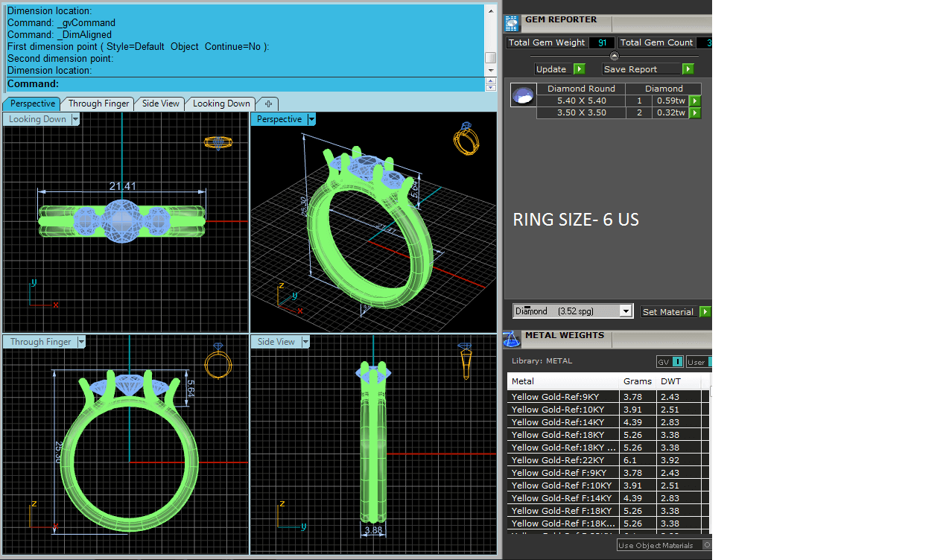The image size is (949, 560).
Task: Click the orange ring icon in Through Finger viewport
Action: coord(218,361)
